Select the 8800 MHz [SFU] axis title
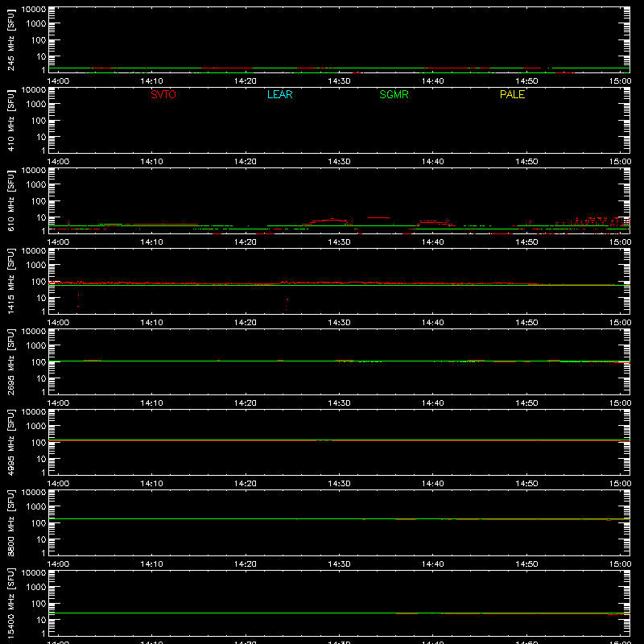This screenshot has height=644, width=644. [x=10, y=522]
